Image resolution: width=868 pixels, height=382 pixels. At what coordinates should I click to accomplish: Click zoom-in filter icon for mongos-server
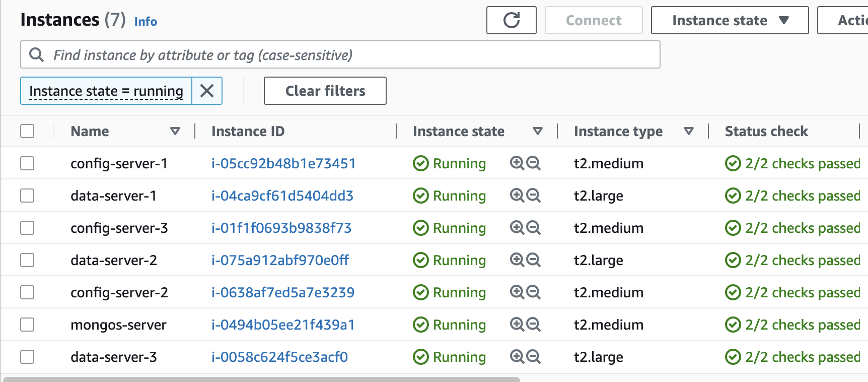(x=517, y=324)
